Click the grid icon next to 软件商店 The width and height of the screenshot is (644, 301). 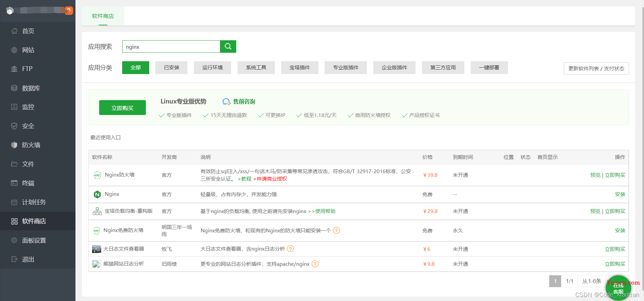coord(14,221)
